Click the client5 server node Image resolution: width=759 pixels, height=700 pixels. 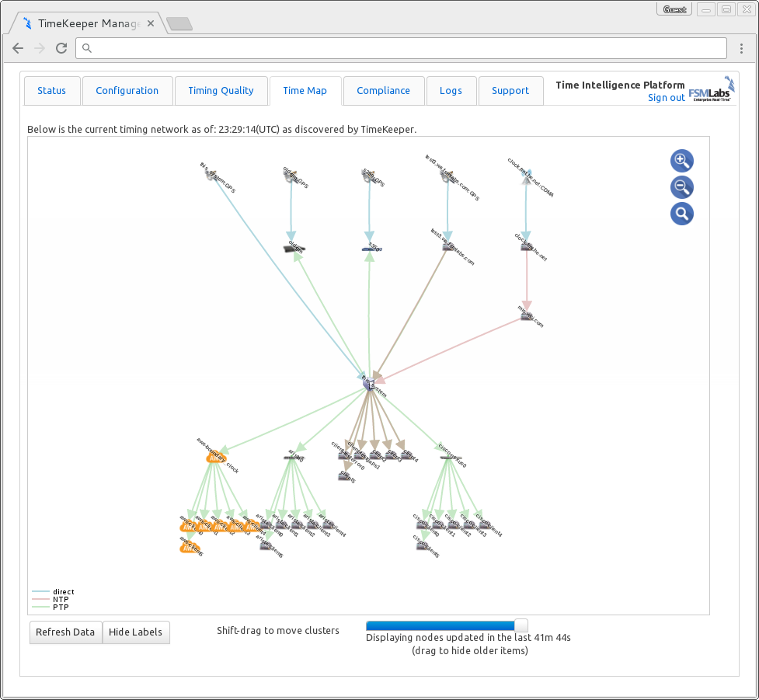(x=345, y=476)
